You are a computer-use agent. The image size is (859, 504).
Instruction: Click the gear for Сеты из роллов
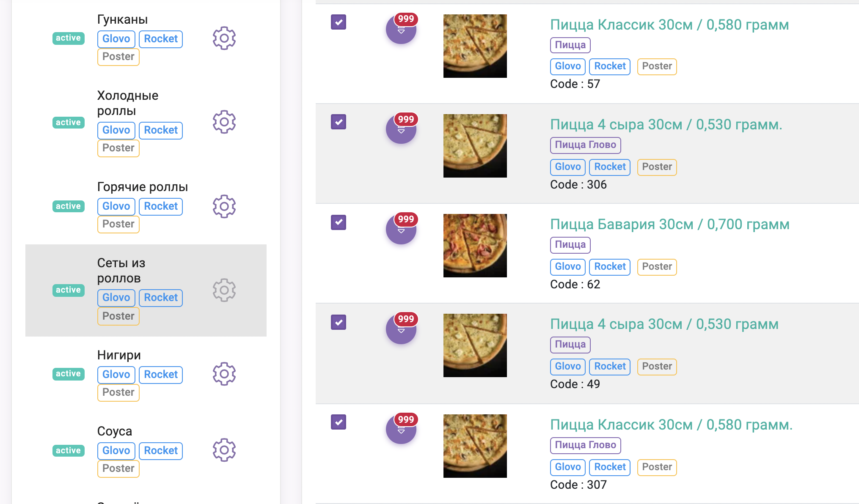coord(224,290)
